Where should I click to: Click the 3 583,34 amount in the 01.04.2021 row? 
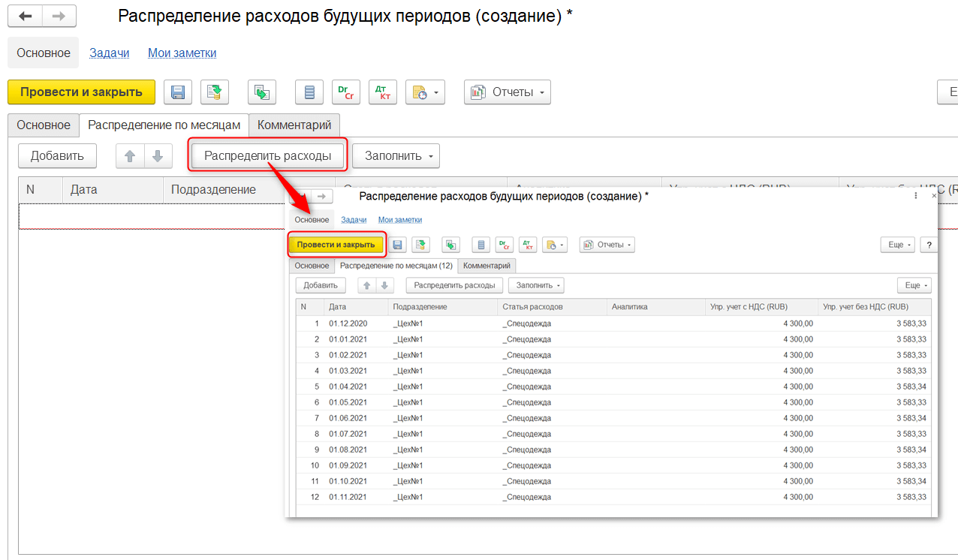(x=911, y=387)
